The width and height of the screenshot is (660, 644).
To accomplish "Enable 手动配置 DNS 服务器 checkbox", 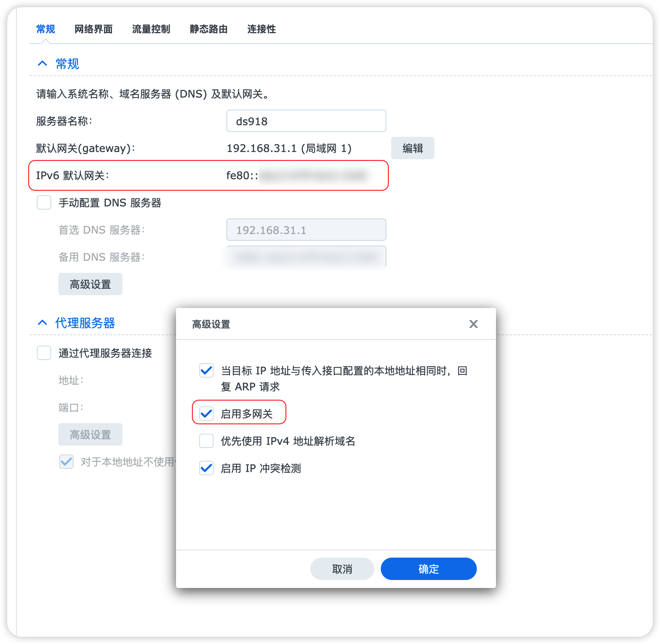I will 44,203.
